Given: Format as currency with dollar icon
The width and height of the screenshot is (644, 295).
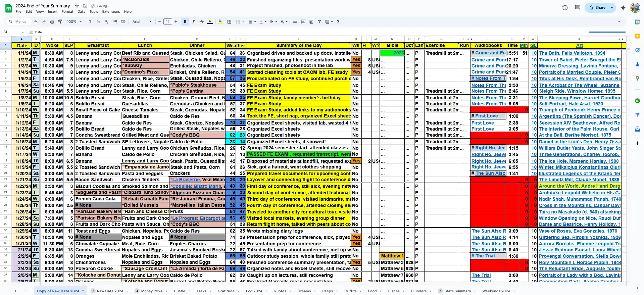Looking at the screenshot, I should [x=90, y=22].
